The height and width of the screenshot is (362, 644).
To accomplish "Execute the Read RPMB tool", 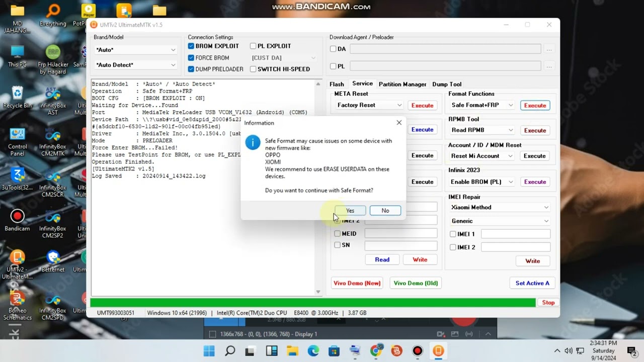I will click(535, 130).
